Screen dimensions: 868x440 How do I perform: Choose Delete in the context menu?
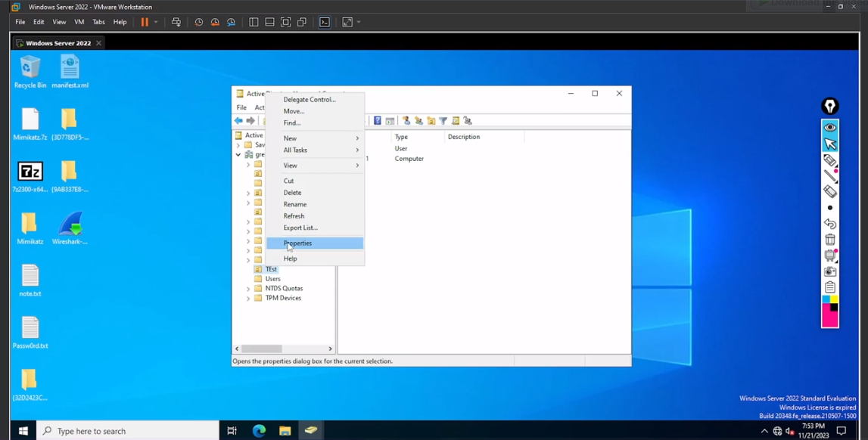pyautogui.click(x=314, y=192)
